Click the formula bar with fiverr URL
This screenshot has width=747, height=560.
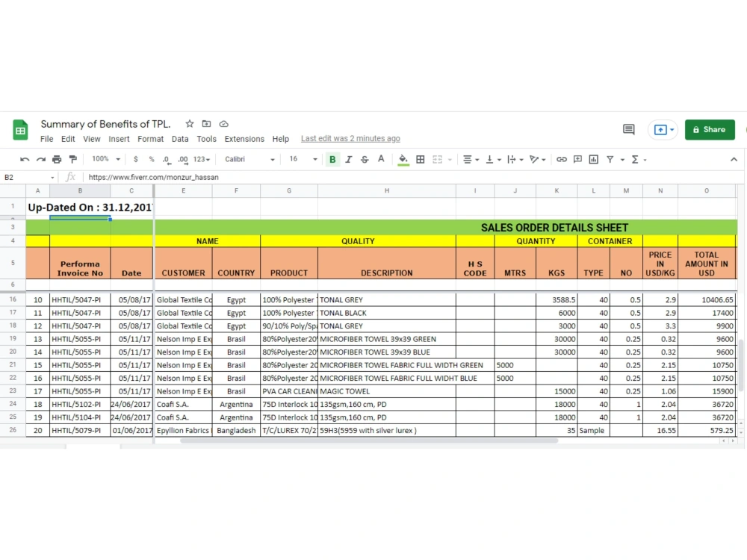(414, 177)
